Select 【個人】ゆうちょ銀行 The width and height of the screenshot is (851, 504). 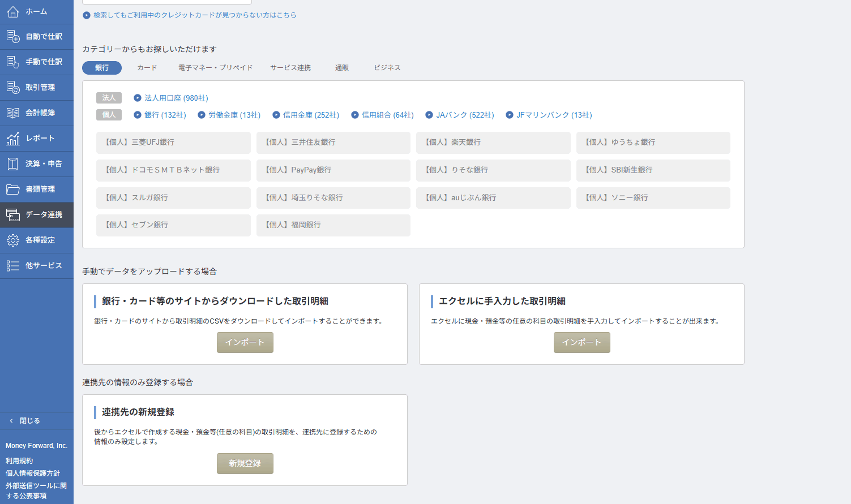(x=653, y=143)
